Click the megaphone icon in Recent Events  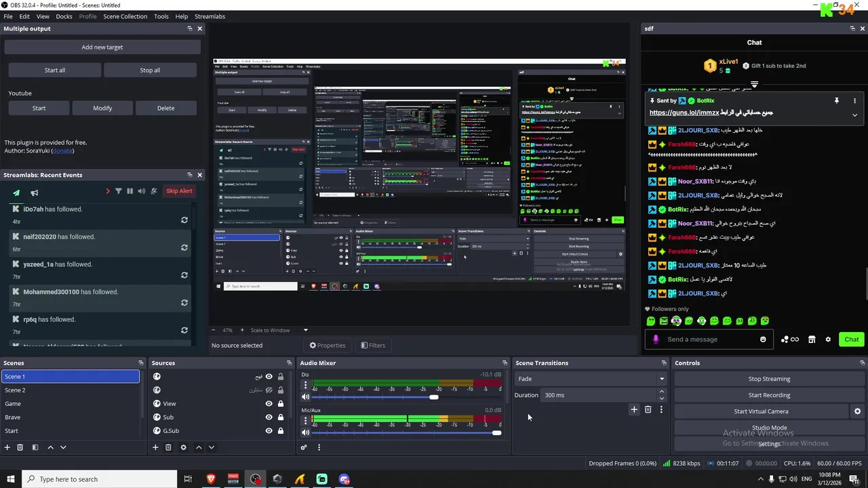point(35,192)
